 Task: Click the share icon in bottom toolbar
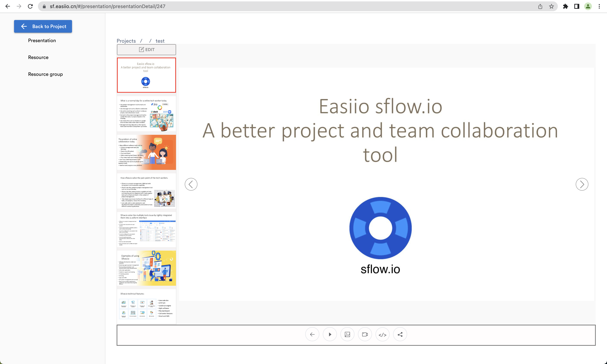[x=400, y=334]
